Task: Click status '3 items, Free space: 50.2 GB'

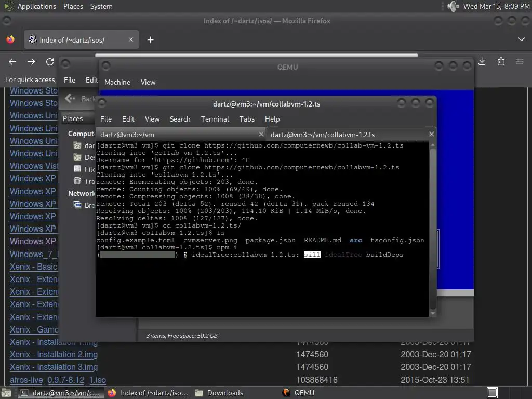Action: (182, 336)
